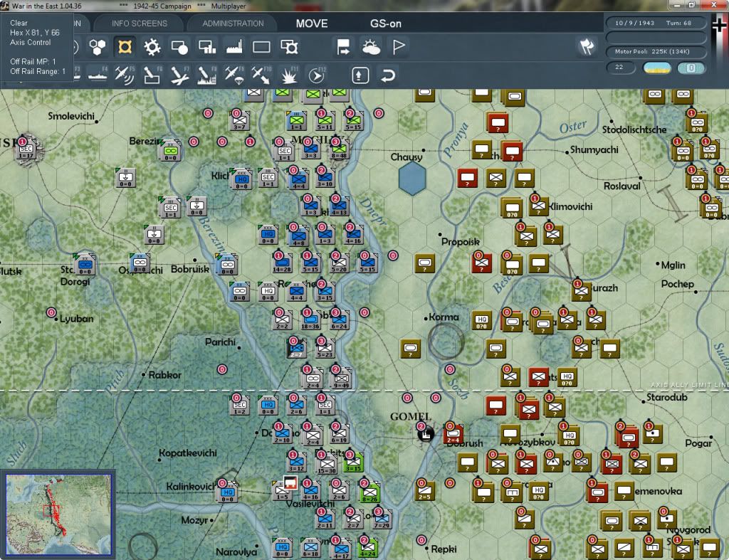This screenshot has width=729, height=560.
Task: Click the date and Turn 68 display
Action: click(x=656, y=23)
